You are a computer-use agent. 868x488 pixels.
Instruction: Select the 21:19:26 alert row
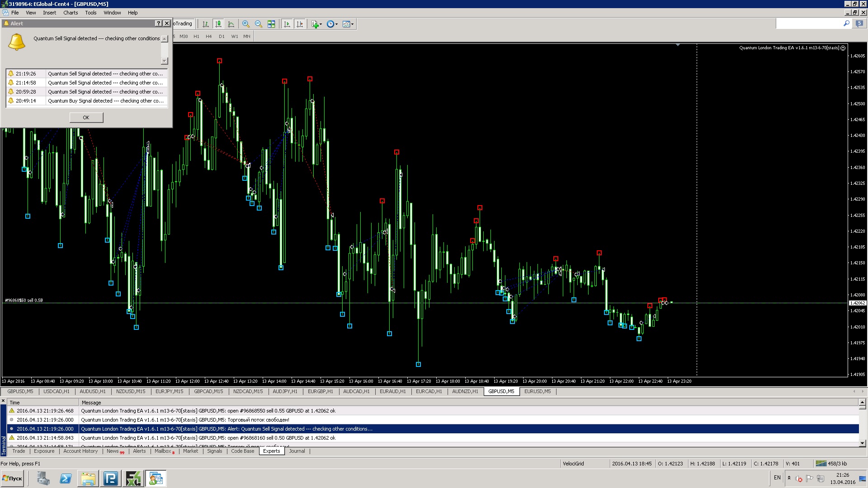pos(86,74)
